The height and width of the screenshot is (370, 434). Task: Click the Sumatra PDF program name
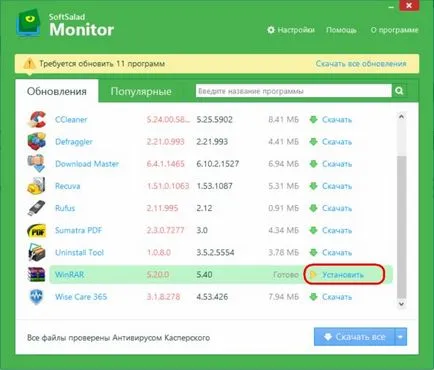click(x=78, y=230)
